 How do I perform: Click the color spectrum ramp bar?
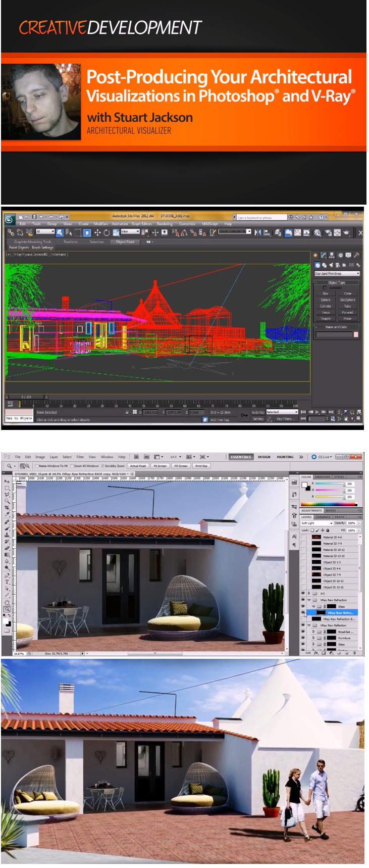(x=329, y=504)
